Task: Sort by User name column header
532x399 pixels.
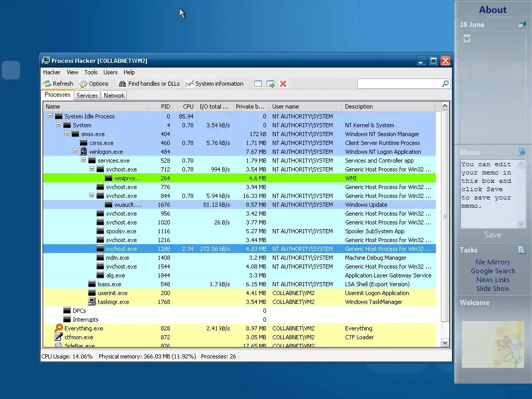Action: (305, 107)
